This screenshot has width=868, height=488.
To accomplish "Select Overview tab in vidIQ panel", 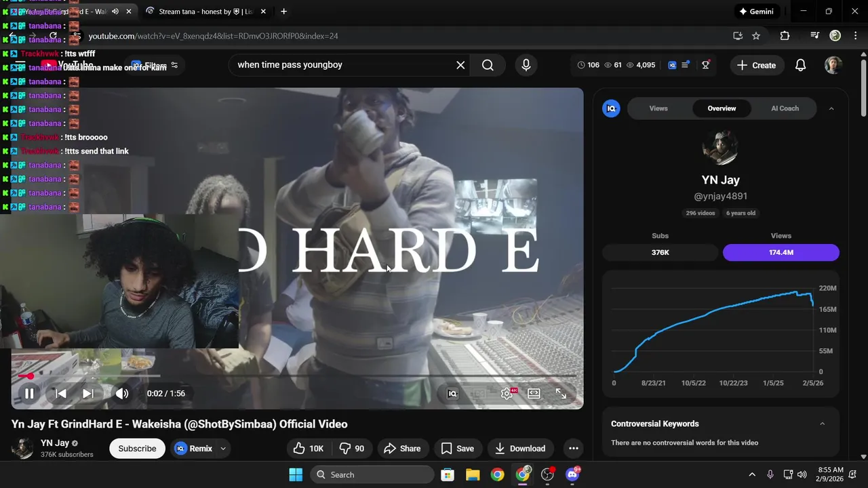I will click(722, 108).
